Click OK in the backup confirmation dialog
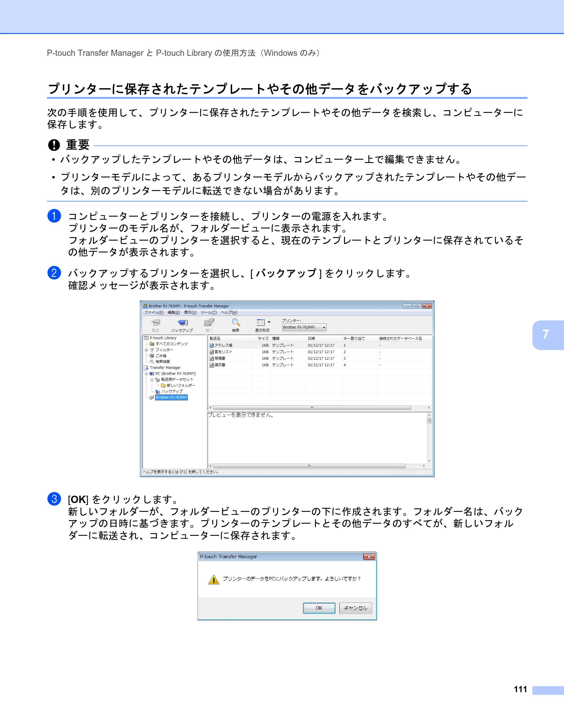Viewport: 564px width, 728px height. tap(319, 608)
